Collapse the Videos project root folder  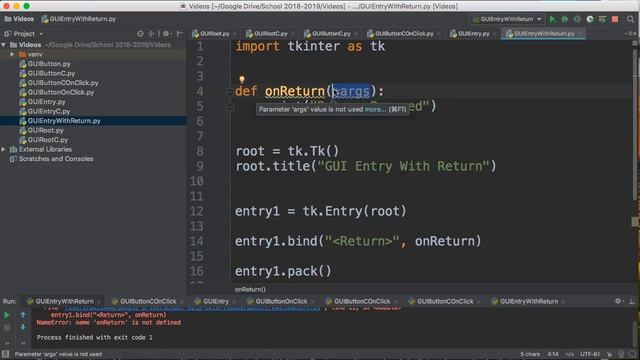[4, 44]
